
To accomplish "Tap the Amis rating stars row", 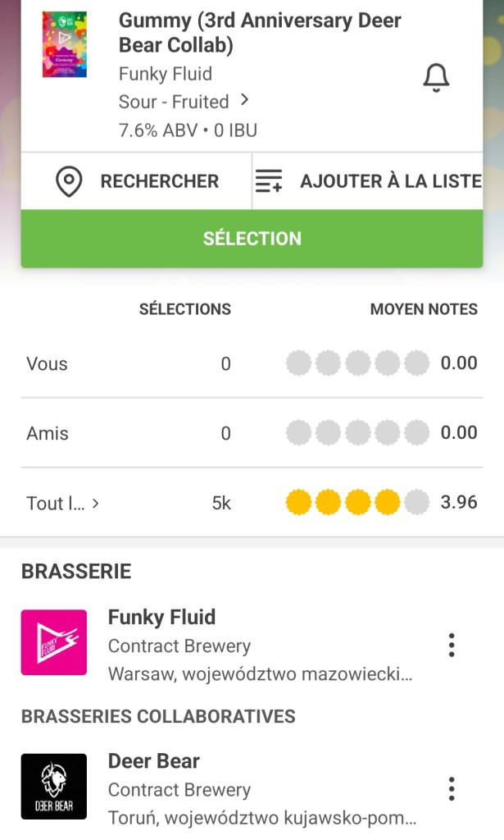I will point(358,432).
